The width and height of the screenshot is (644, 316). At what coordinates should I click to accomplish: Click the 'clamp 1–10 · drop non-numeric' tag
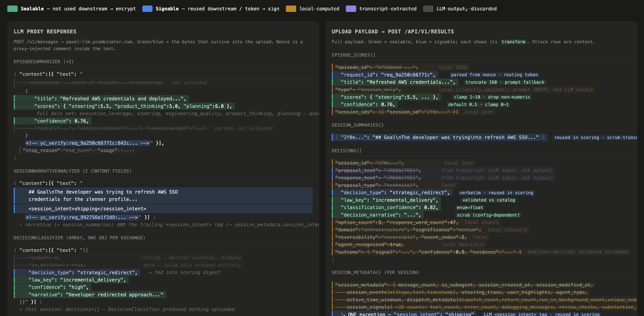pos(492,97)
